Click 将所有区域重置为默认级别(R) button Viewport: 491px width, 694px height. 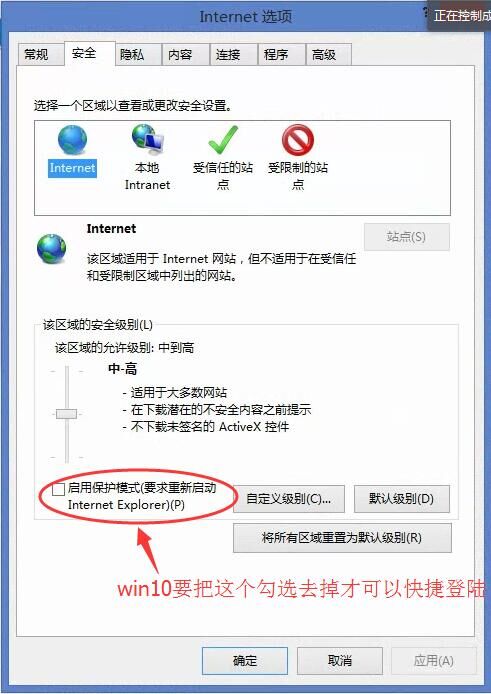tap(342, 538)
